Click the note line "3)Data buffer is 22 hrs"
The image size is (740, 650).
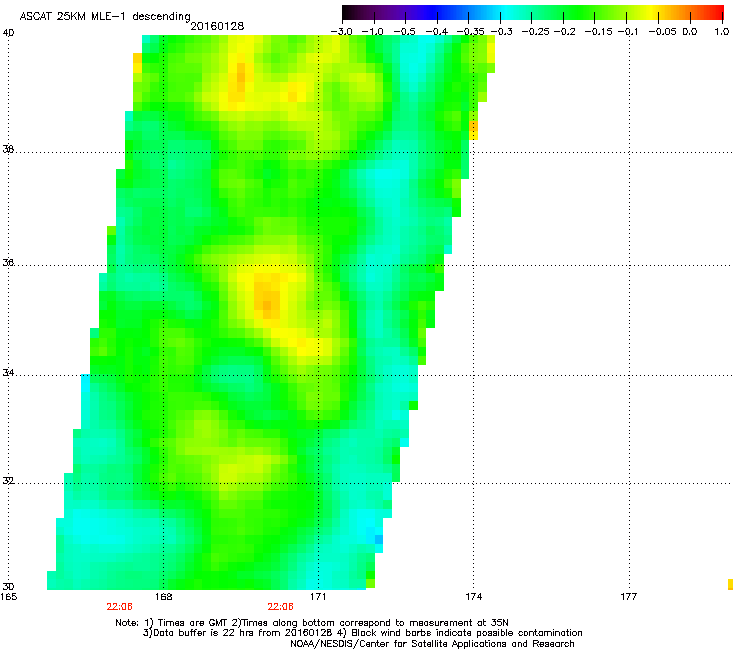(362, 633)
